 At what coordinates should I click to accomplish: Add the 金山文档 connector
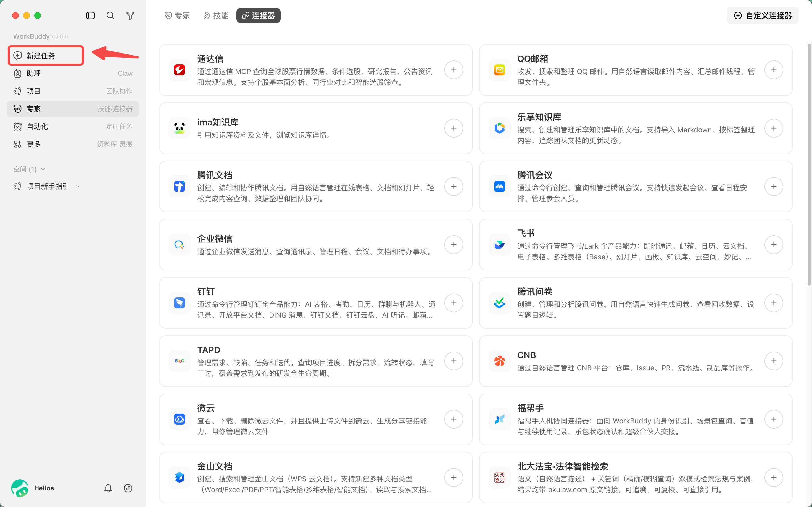click(454, 477)
